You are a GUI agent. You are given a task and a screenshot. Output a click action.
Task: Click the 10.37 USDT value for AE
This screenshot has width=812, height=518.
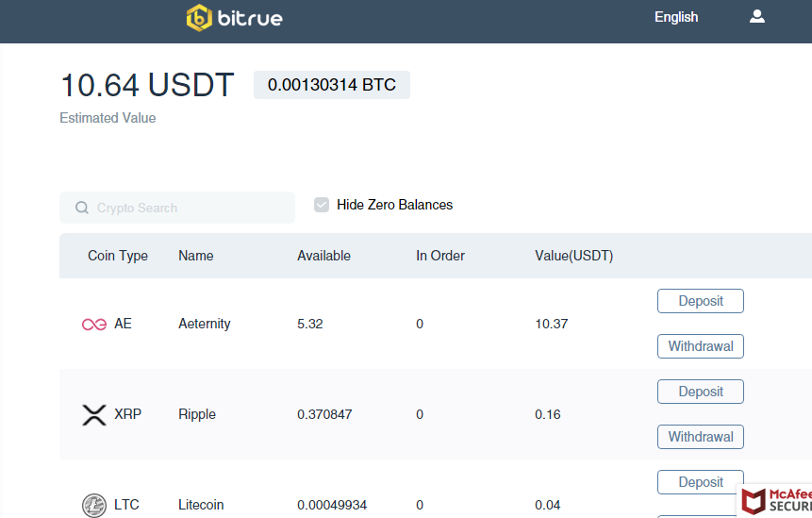(552, 325)
